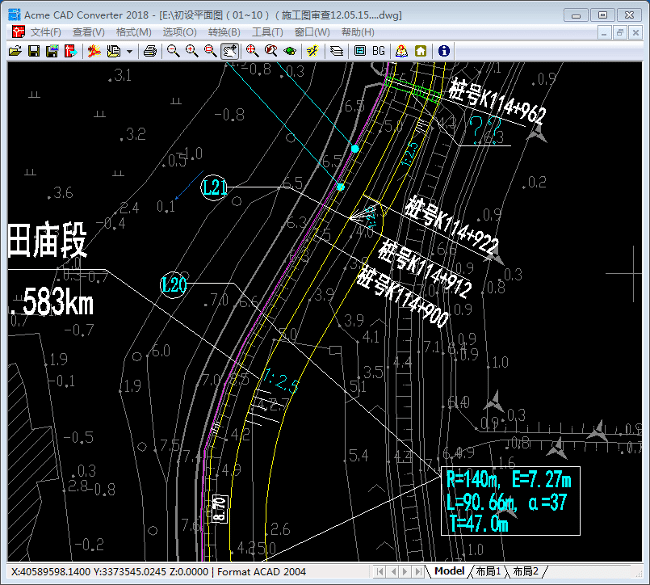Click the blue About info icon
Viewport: 650px width, 585px height.
pos(443,51)
